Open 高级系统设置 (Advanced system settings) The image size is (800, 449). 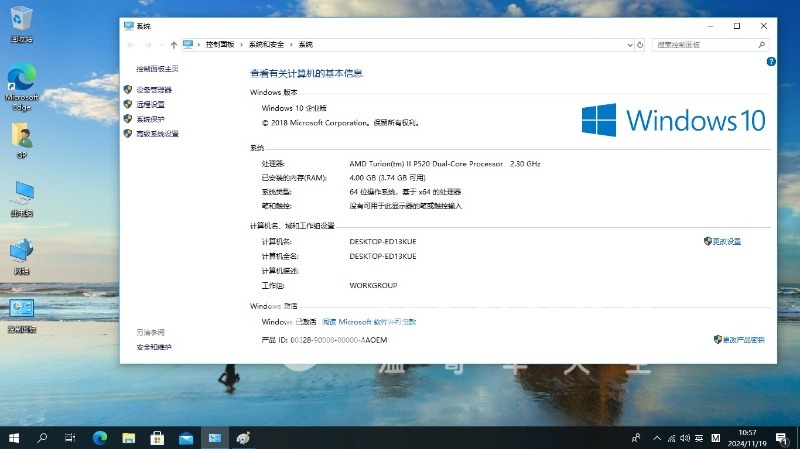coord(157,133)
